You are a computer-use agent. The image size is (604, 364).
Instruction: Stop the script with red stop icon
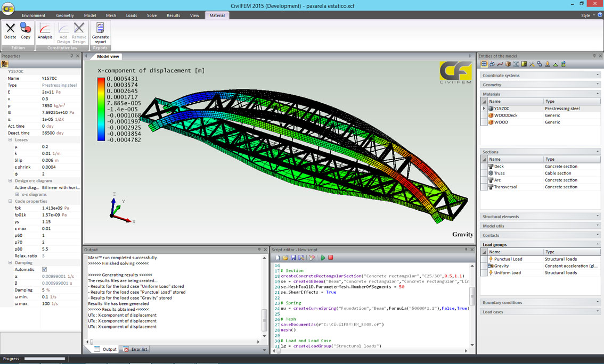(x=330, y=258)
